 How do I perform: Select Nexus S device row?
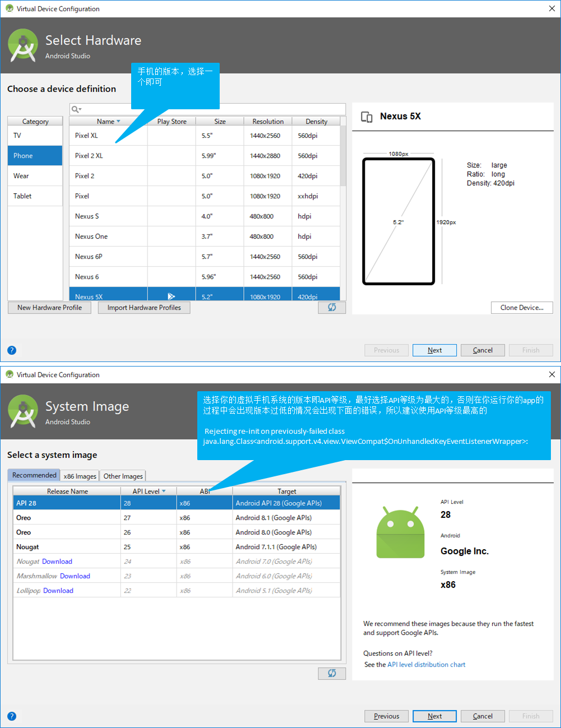point(205,216)
